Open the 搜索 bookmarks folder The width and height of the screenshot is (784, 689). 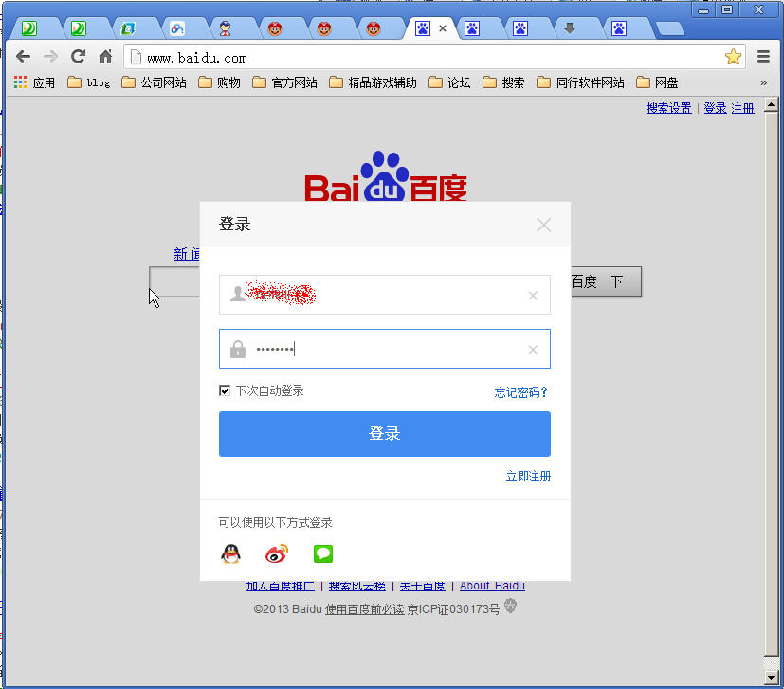[x=503, y=82]
